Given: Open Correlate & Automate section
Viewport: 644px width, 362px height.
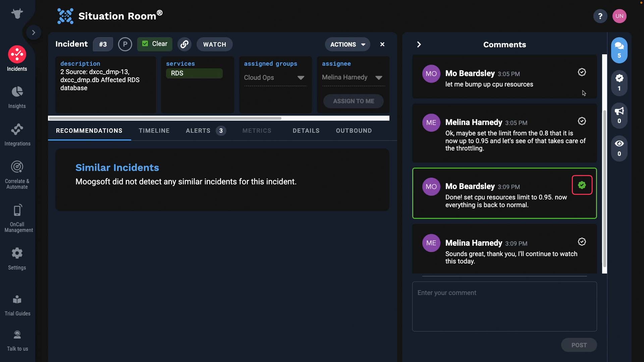Looking at the screenshot, I should (17, 175).
